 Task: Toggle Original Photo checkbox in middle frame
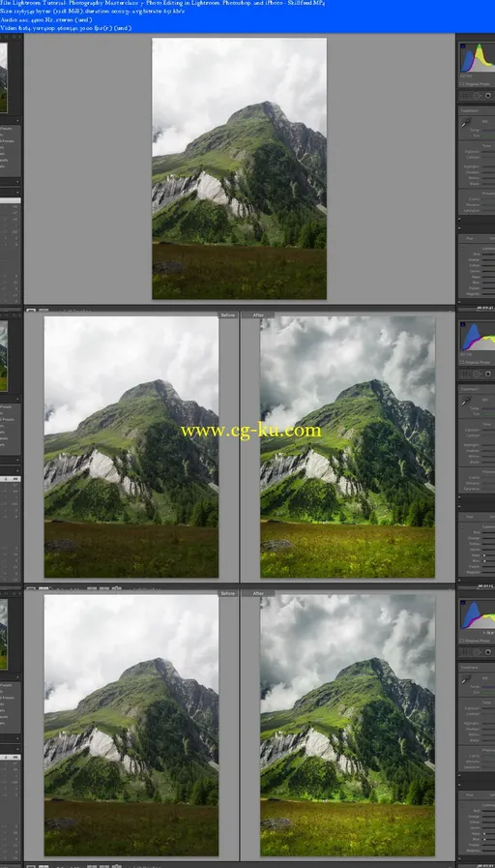(x=462, y=363)
